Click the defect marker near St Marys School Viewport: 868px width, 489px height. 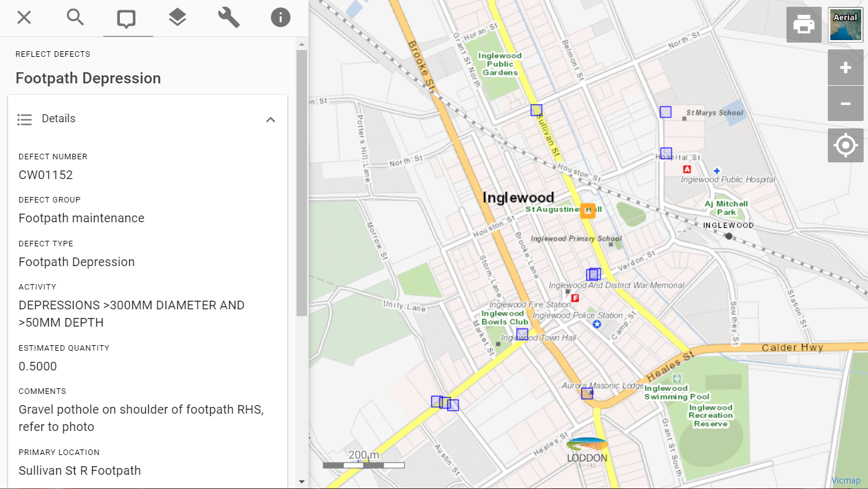[665, 112]
